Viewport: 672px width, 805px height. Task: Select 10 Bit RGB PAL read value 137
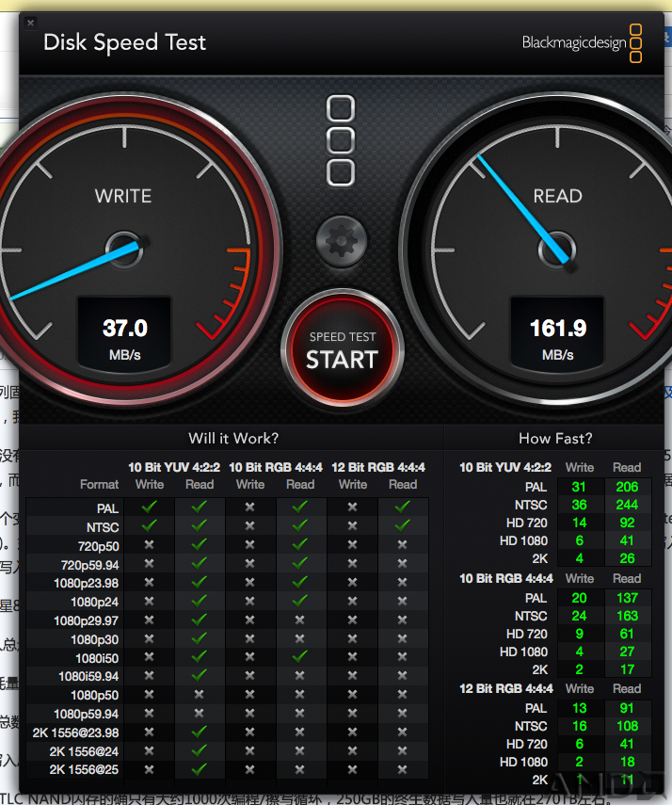[x=627, y=598]
